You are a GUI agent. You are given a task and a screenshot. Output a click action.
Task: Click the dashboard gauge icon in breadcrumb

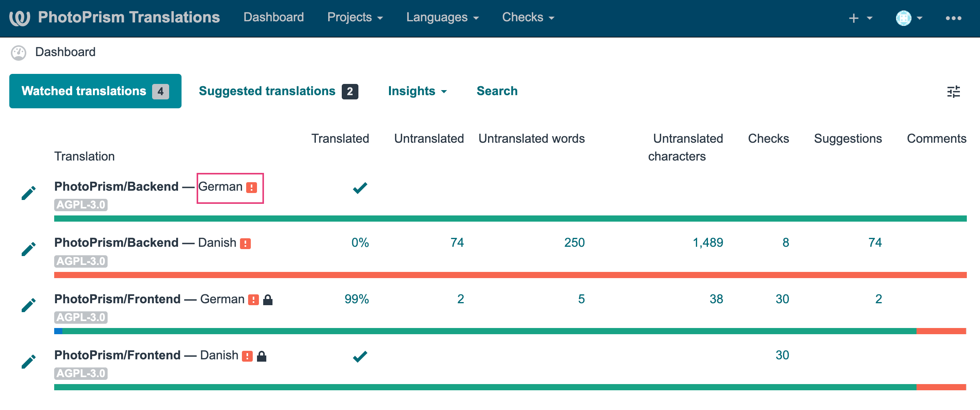pyautogui.click(x=19, y=53)
